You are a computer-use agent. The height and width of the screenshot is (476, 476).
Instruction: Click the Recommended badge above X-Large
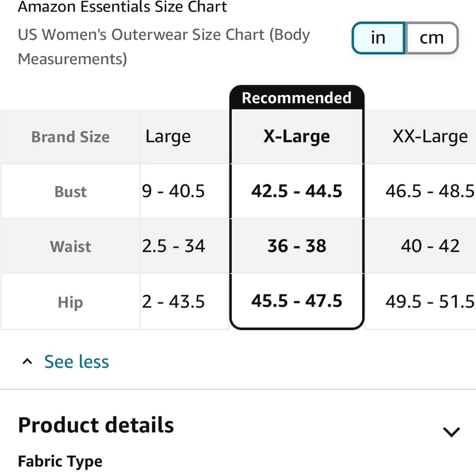(x=297, y=98)
